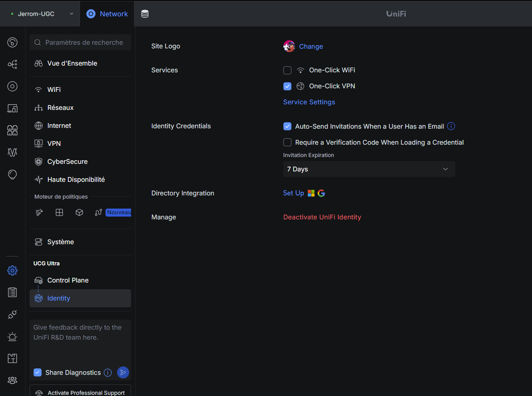532x396 pixels.
Task: Open the lightbulb icon in the left rail
Action: coord(12,174)
